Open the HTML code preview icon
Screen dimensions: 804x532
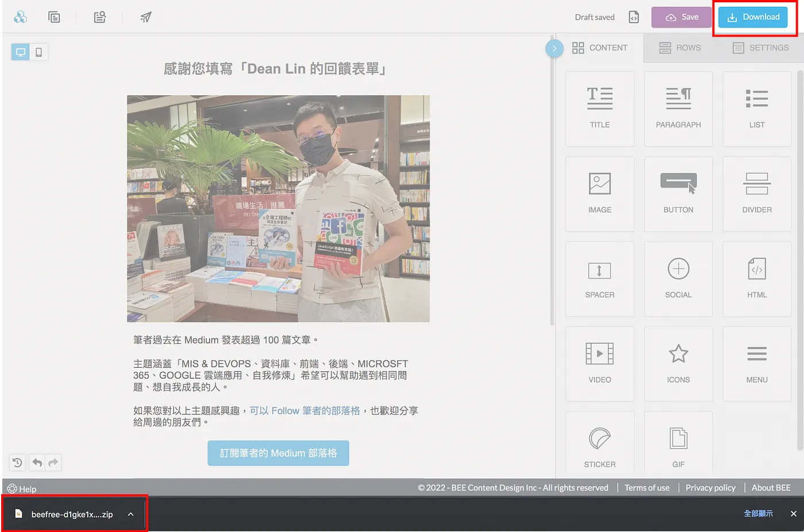633,17
